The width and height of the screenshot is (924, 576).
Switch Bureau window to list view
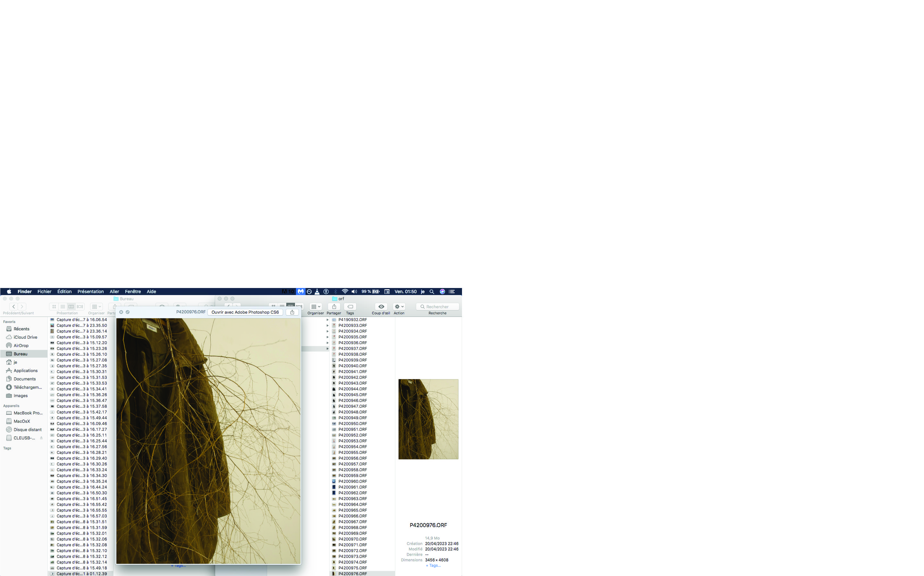63,307
